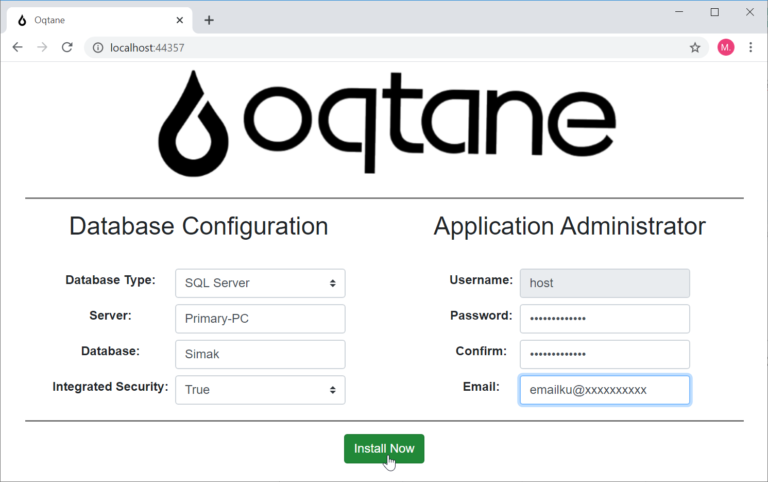Screen dimensions: 768x482
Task: Click the Server field containing Primary-PC
Action: click(260, 319)
